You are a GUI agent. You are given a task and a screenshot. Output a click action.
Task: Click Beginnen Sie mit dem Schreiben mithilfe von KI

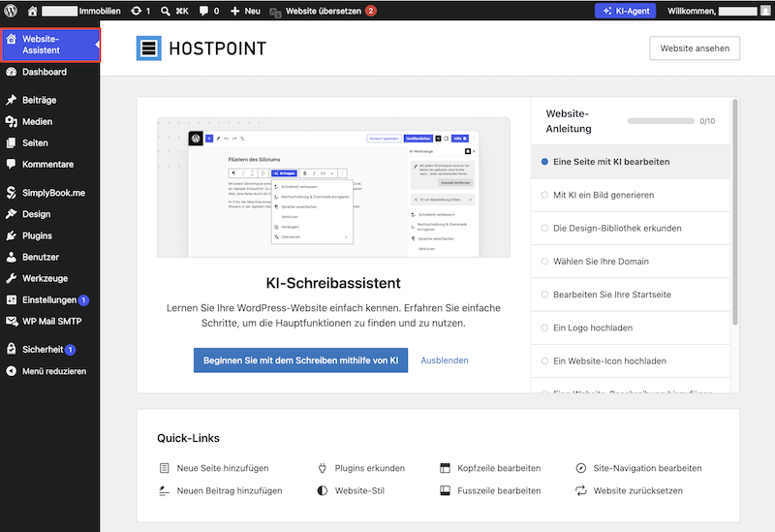click(300, 360)
